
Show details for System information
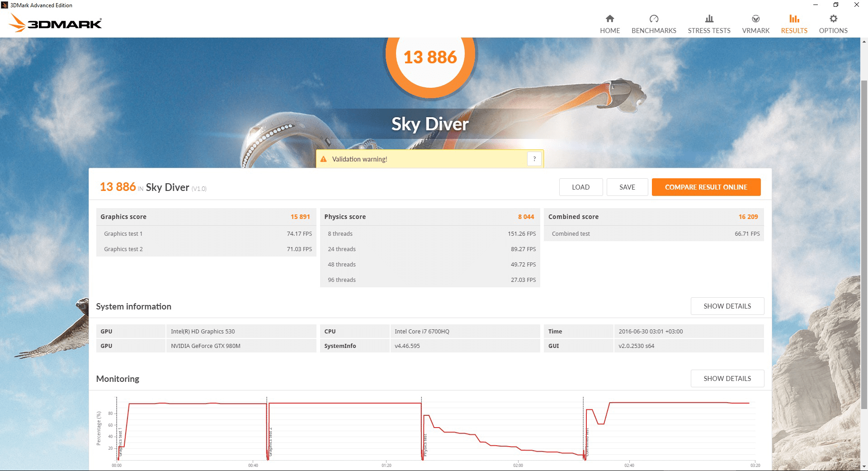727,306
